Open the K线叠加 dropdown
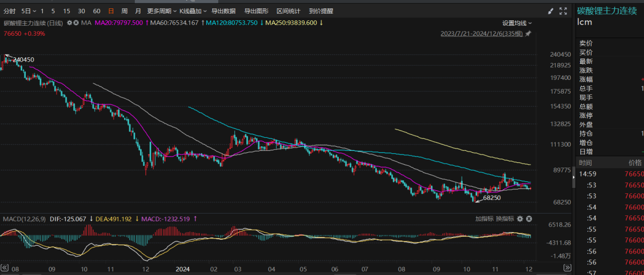This screenshot has height=275, width=644. click(193, 11)
